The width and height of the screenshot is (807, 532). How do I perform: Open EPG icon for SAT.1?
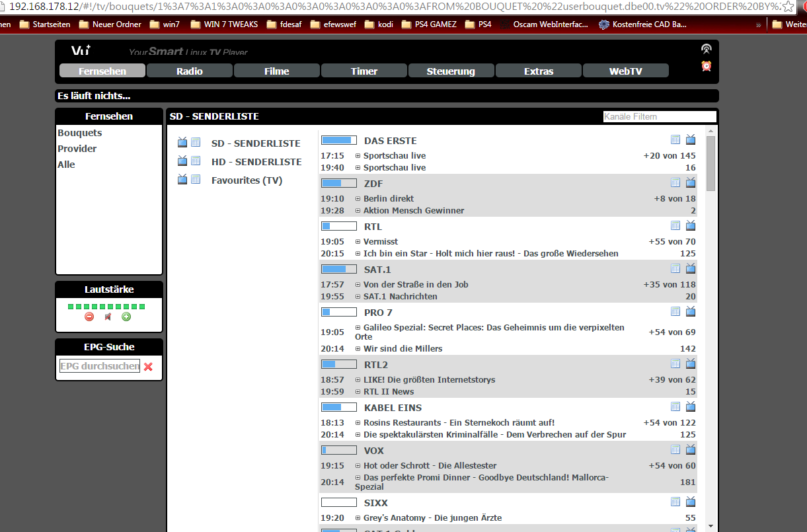(675, 268)
